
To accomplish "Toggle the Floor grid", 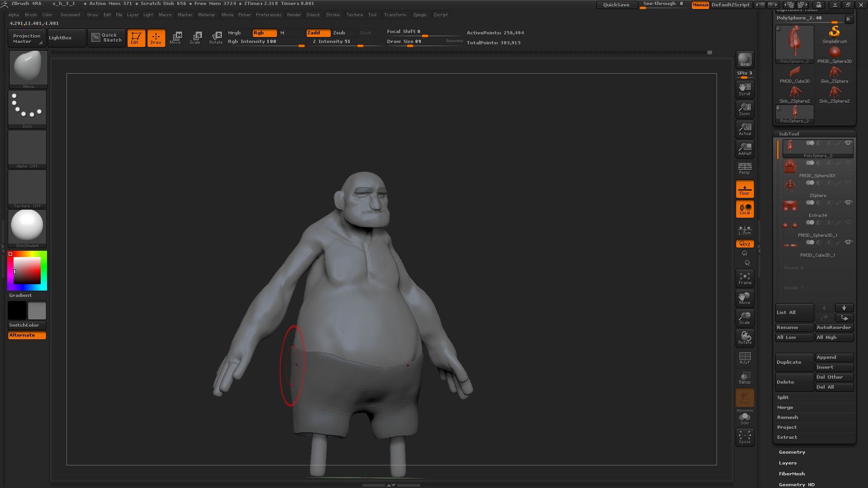I will [x=745, y=189].
